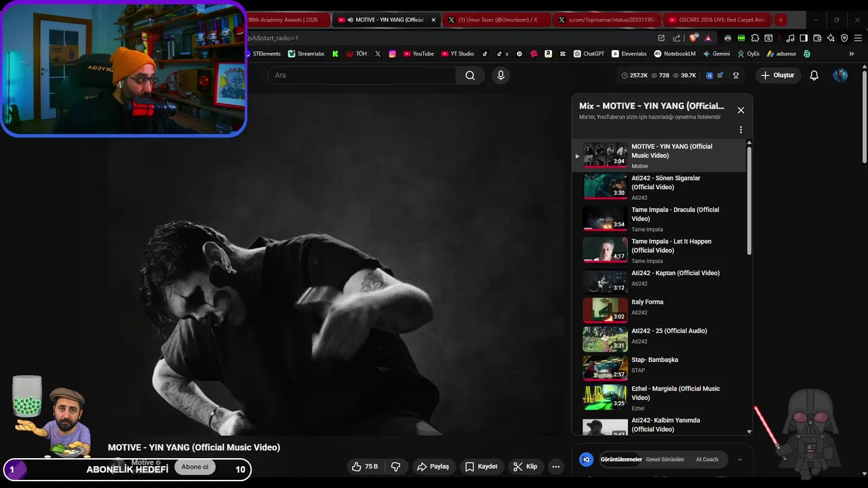Select the Görüntülenmeler tab
The height and width of the screenshot is (488, 868).
[x=621, y=460]
